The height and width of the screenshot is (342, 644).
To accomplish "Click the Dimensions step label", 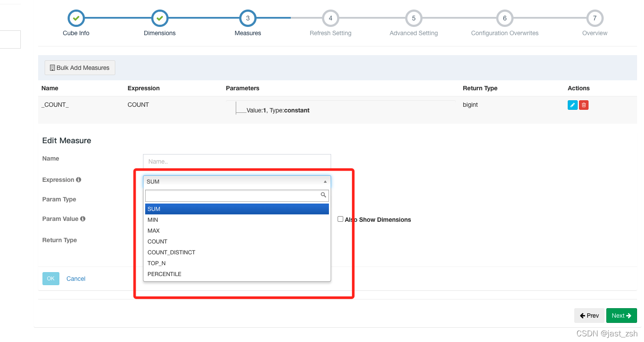I will pyautogui.click(x=159, y=33).
